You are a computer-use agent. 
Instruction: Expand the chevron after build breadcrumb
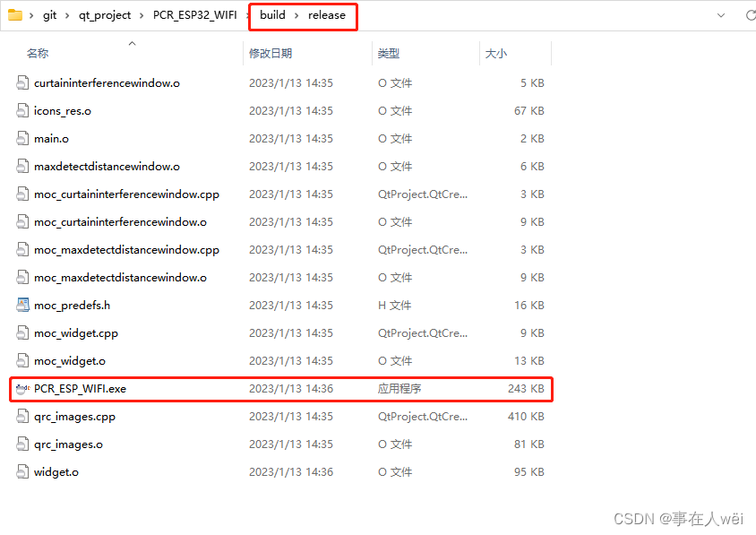296,15
